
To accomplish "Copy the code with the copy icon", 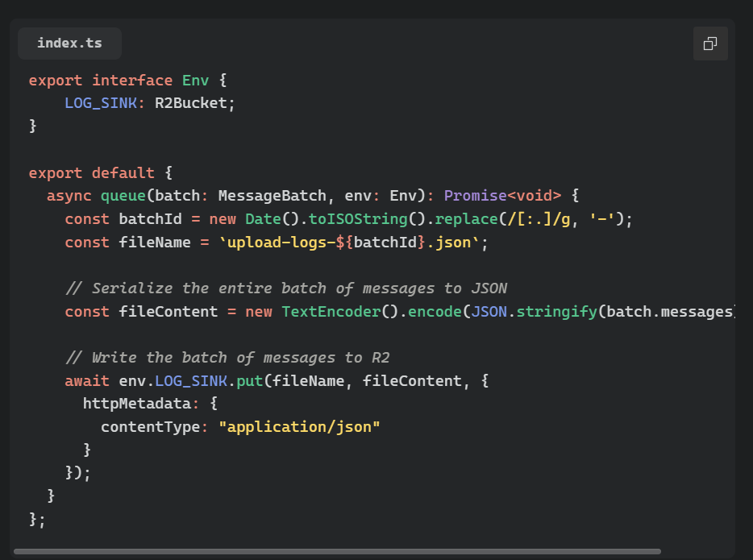I will coord(710,44).
